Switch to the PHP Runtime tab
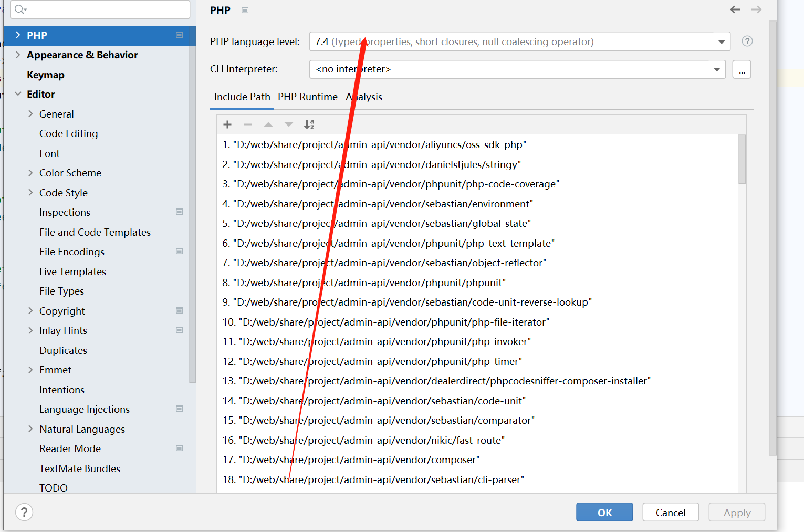Viewport: 804px width, 532px height. coord(308,97)
